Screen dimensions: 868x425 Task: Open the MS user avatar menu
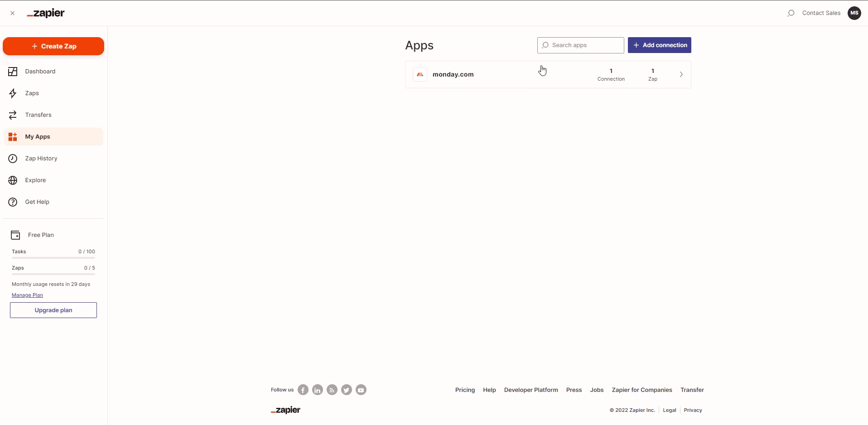pyautogui.click(x=854, y=13)
